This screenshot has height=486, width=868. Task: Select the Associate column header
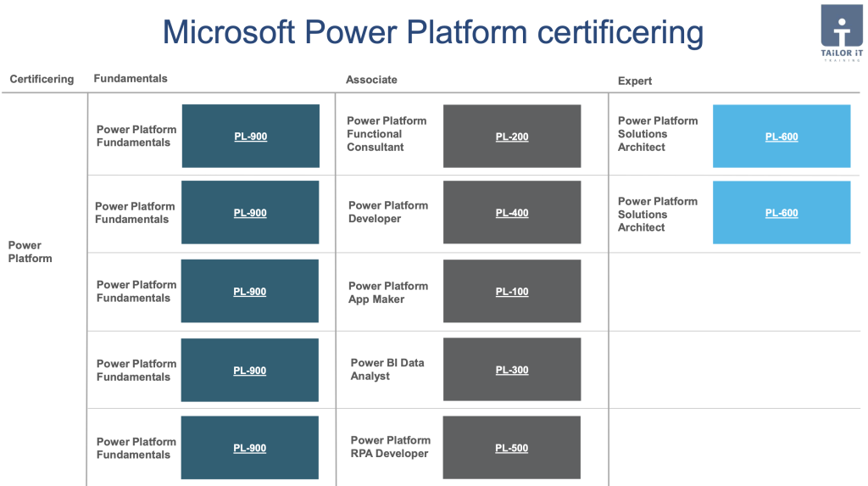pos(371,80)
